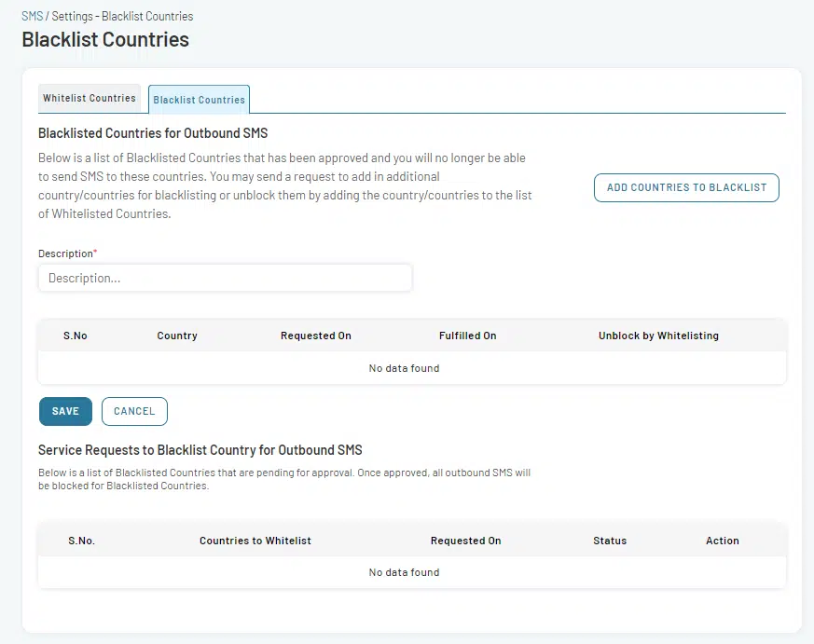
Task: Click Requested On header in blacklisted countries table
Action: click(316, 336)
